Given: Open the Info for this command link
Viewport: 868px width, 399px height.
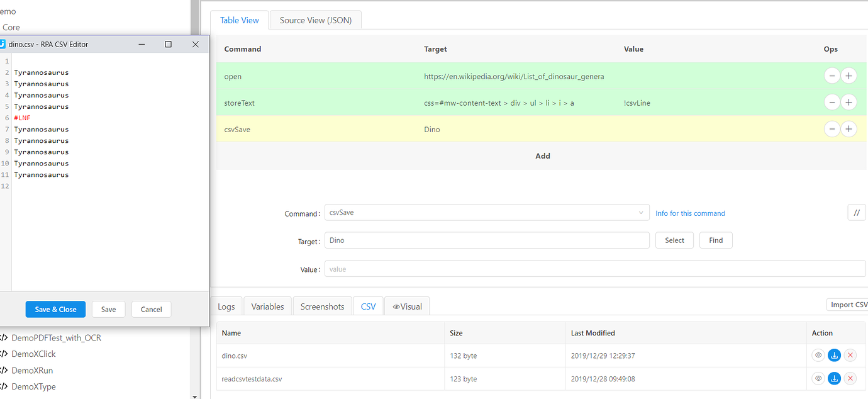Looking at the screenshot, I should pos(690,213).
